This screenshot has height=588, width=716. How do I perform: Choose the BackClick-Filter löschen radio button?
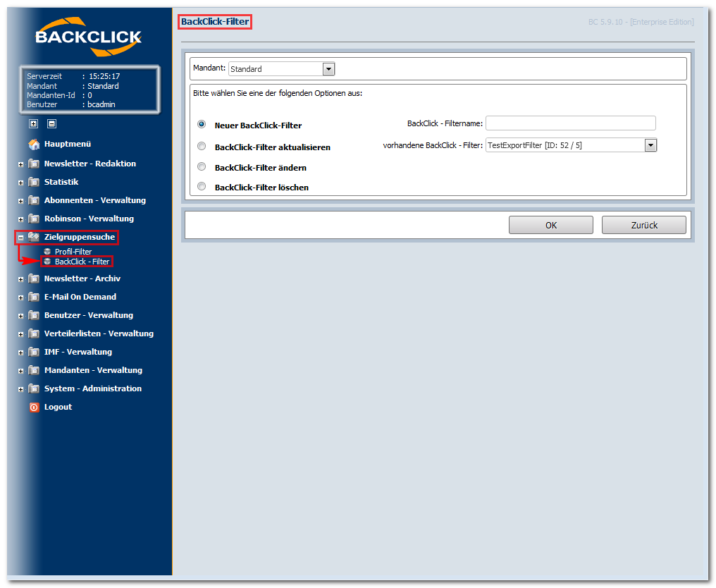(202, 186)
